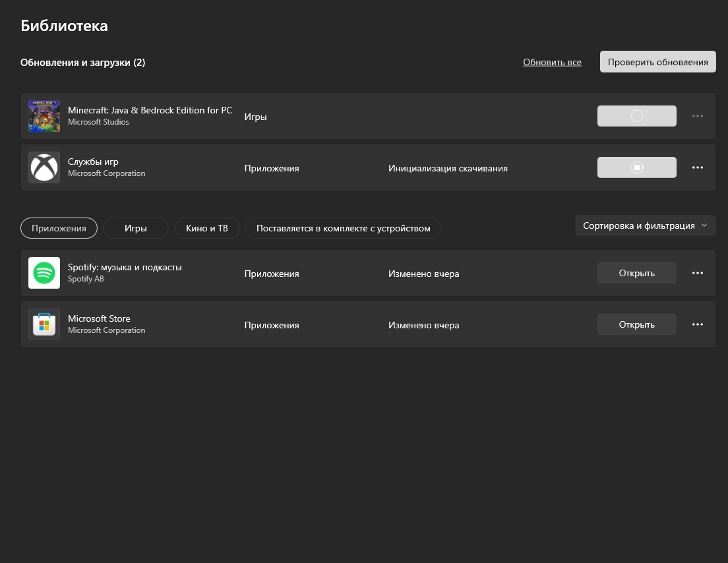728x563 pixels.
Task: Expand the Сортировка и фильтрация dropdown
Action: pyautogui.click(x=646, y=225)
